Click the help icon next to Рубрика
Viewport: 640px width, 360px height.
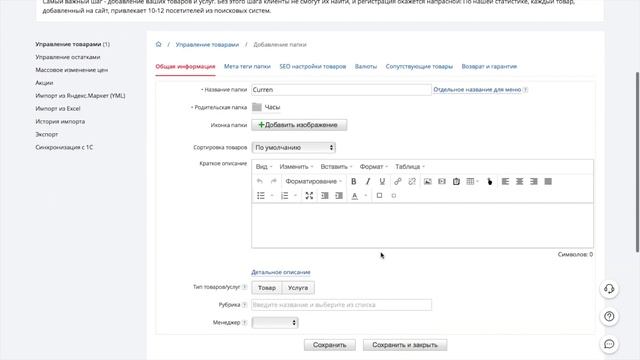pos(244,305)
